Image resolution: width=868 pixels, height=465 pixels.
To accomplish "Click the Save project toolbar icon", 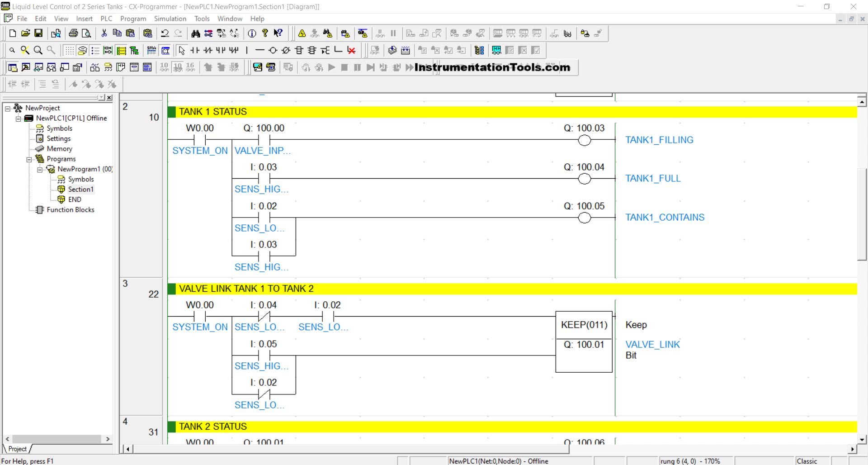I will [x=38, y=33].
